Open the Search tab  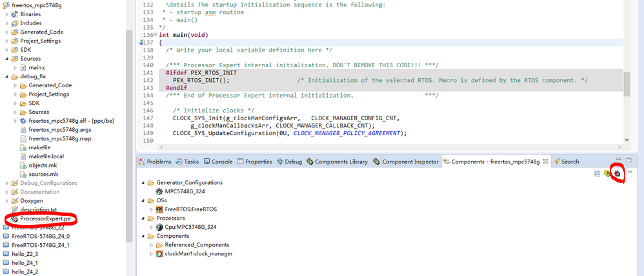[566, 162]
